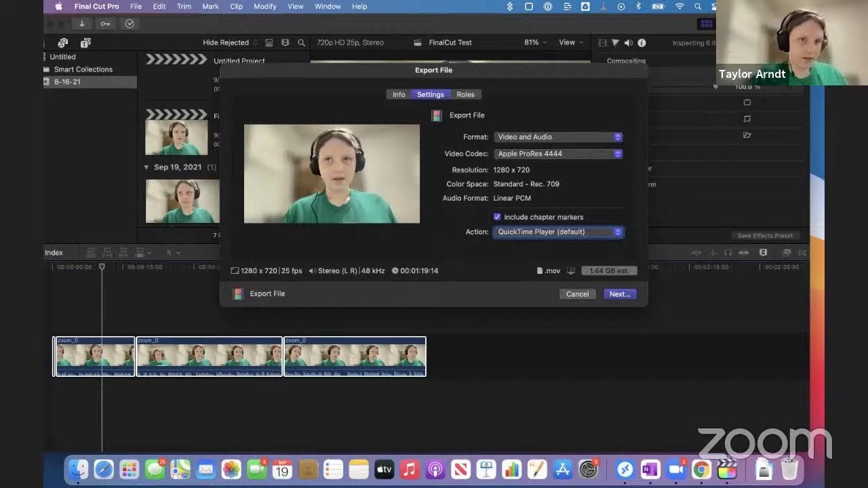Select the Untitled library in sidebar
This screenshot has width=868, height=488.
tap(62, 57)
